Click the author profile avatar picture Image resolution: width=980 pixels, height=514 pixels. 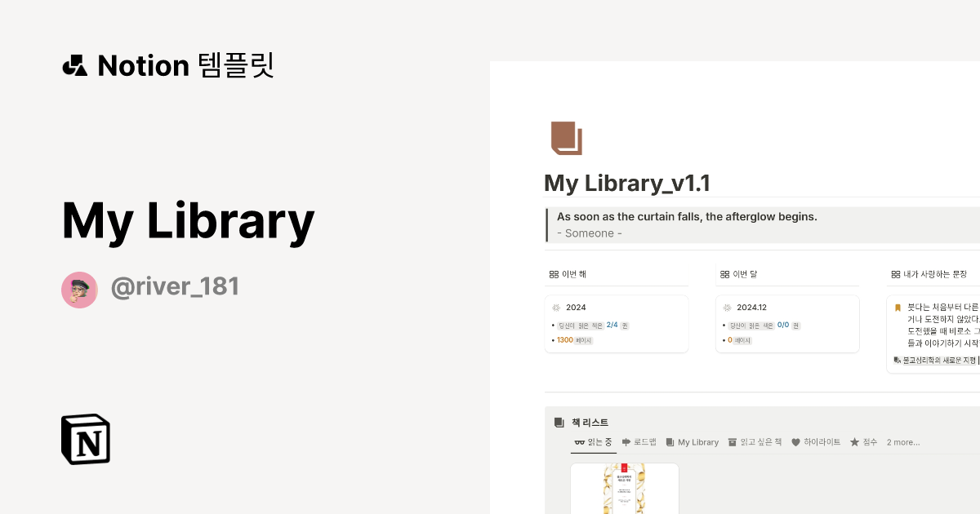point(79,290)
